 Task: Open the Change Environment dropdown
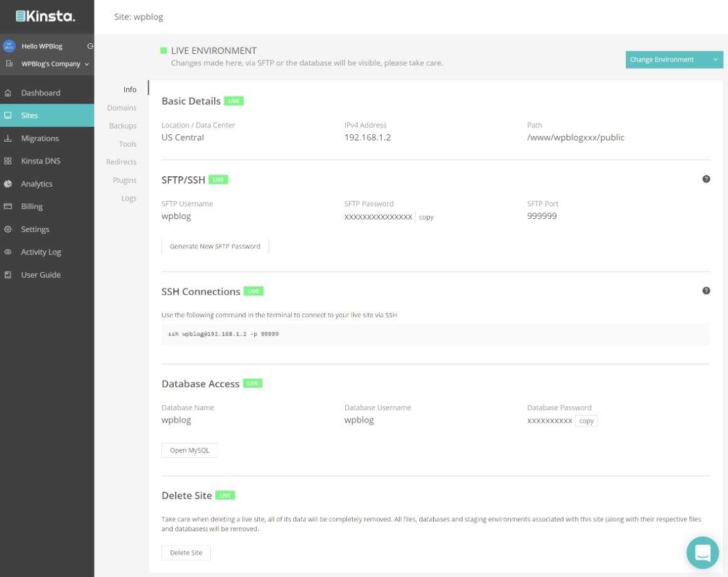(674, 60)
